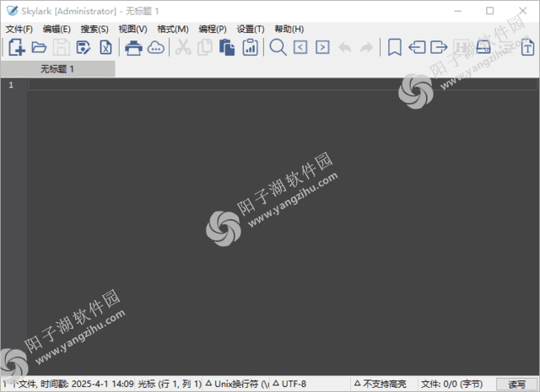Open the 帮助(H) menu

289,30
